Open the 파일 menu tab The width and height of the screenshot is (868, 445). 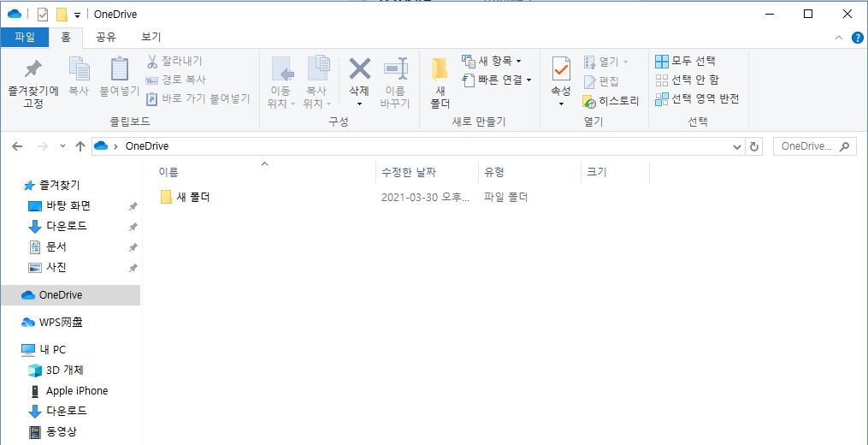[x=24, y=37]
